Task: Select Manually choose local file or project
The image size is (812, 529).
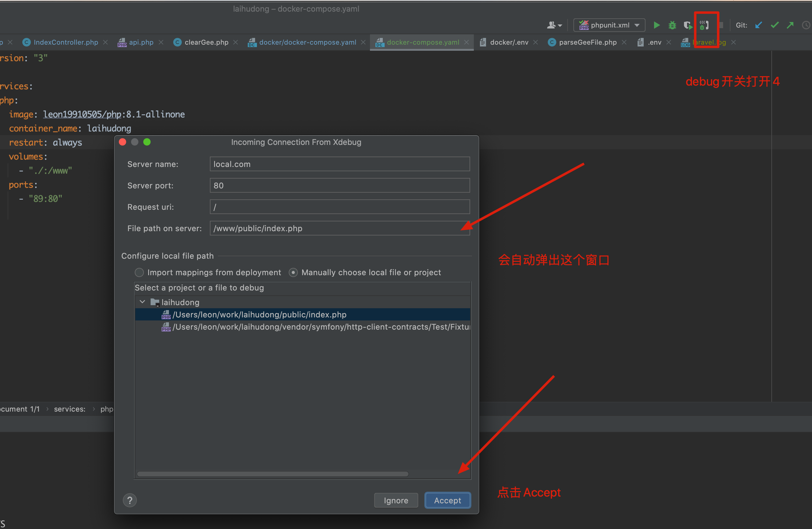Action: tap(293, 272)
